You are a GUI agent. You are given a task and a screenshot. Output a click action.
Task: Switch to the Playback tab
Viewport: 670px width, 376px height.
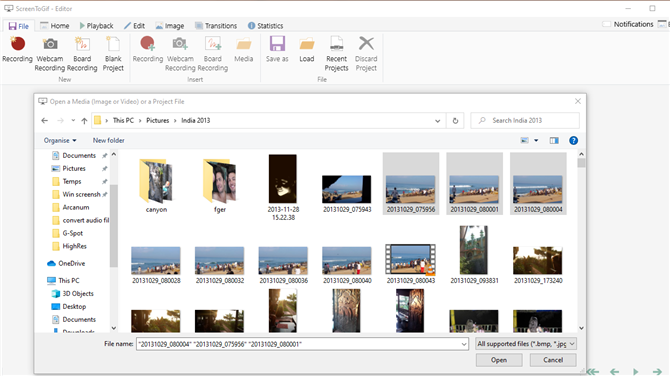point(96,26)
